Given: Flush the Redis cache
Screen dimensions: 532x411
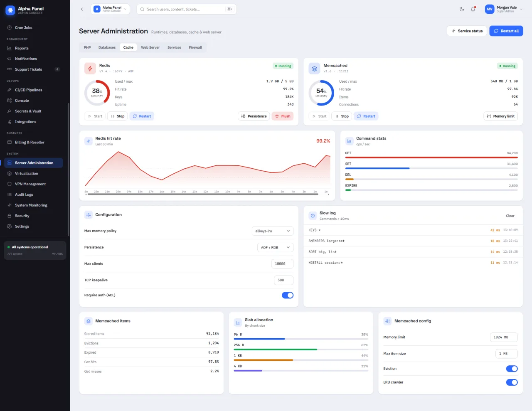Looking at the screenshot, I should pos(283,116).
